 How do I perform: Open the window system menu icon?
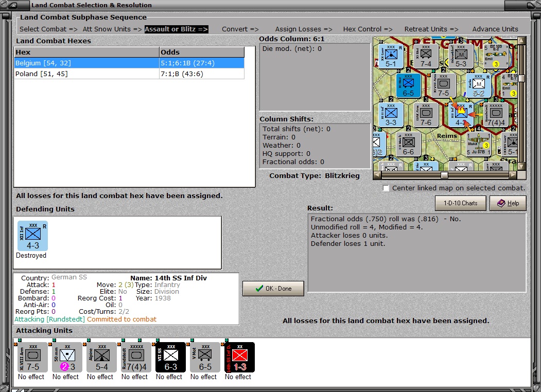pyautogui.click(x=12, y=5)
